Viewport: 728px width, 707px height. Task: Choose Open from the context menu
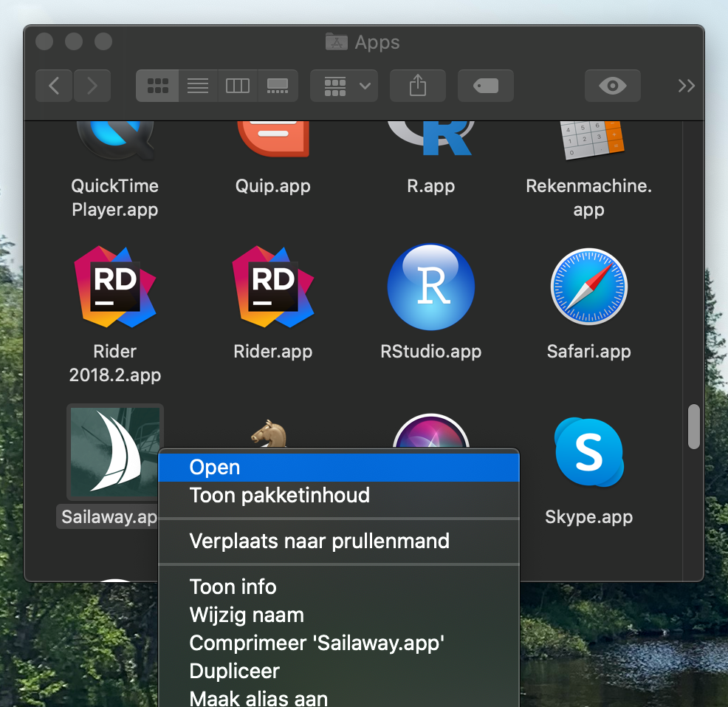pos(339,468)
